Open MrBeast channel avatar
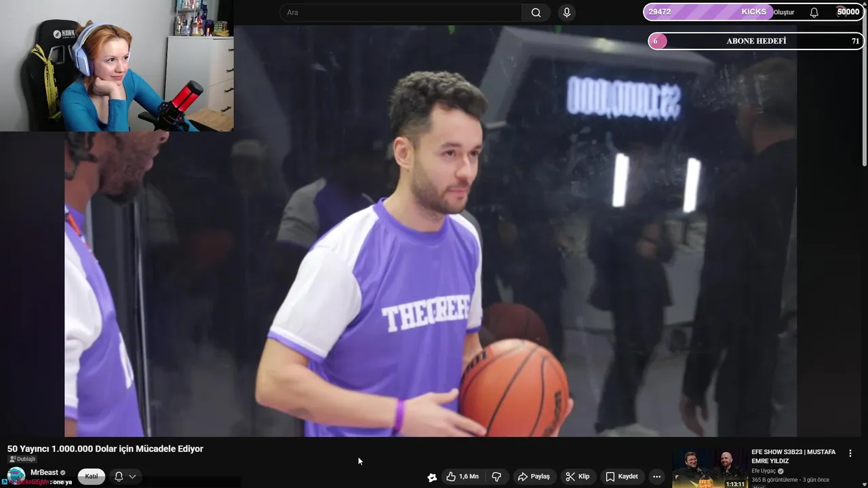 16,476
